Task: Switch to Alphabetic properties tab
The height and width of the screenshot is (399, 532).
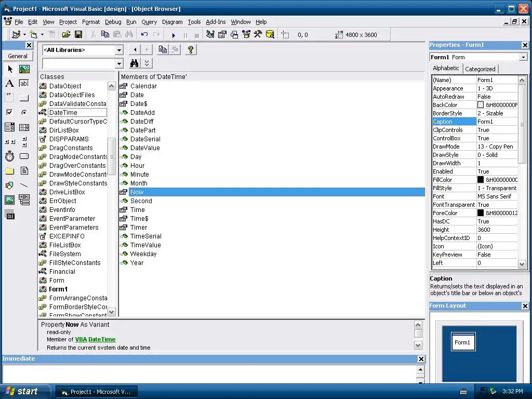Action: point(446,68)
